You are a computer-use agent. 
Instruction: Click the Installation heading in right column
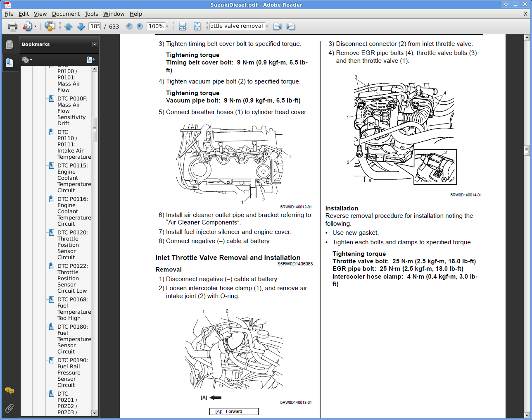click(x=342, y=208)
